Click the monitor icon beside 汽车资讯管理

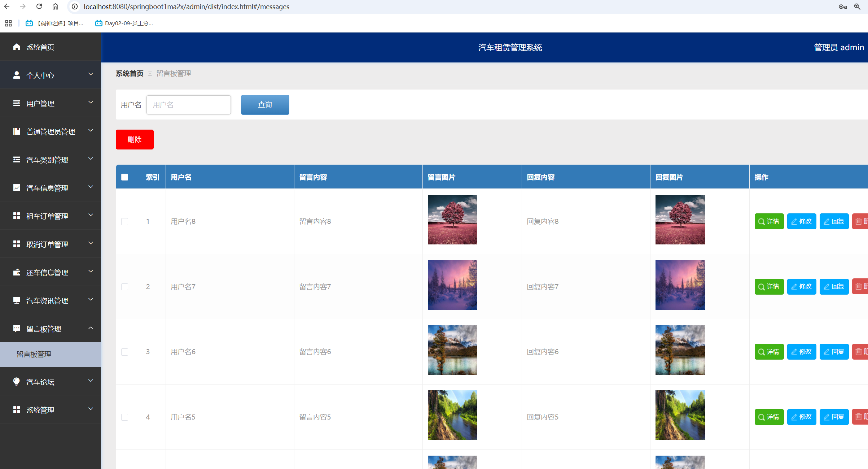[x=17, y=300]
